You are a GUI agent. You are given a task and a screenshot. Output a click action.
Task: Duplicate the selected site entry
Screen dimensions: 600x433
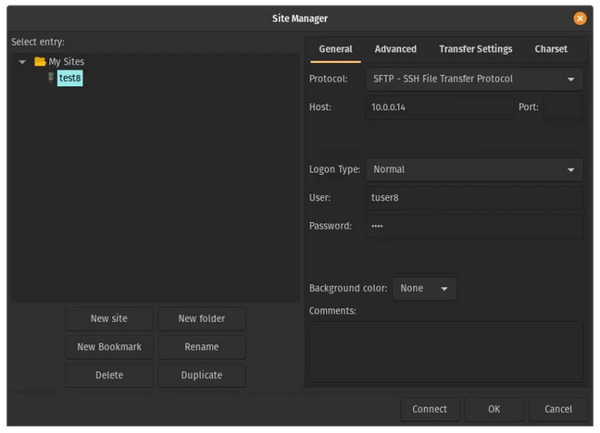pyautogui.click(x=202, y=375)
